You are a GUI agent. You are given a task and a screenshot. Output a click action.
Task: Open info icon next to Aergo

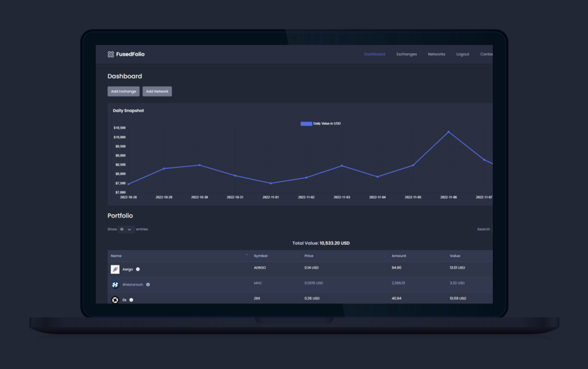[x=138, y=269]
